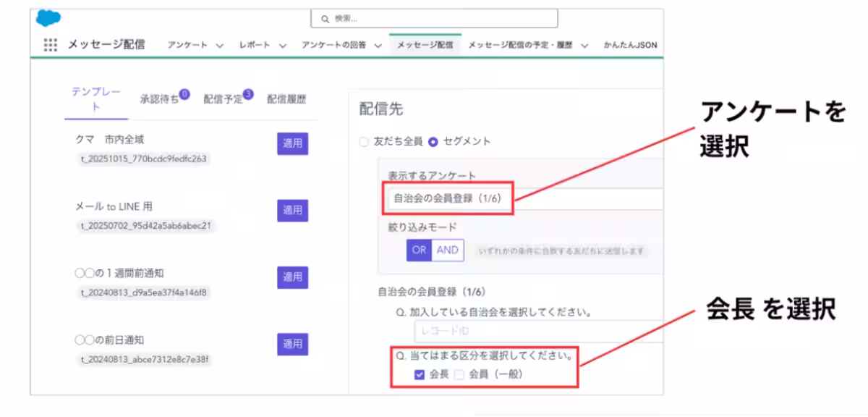Uncheck the 会長 checkbox

coord(419,375)
